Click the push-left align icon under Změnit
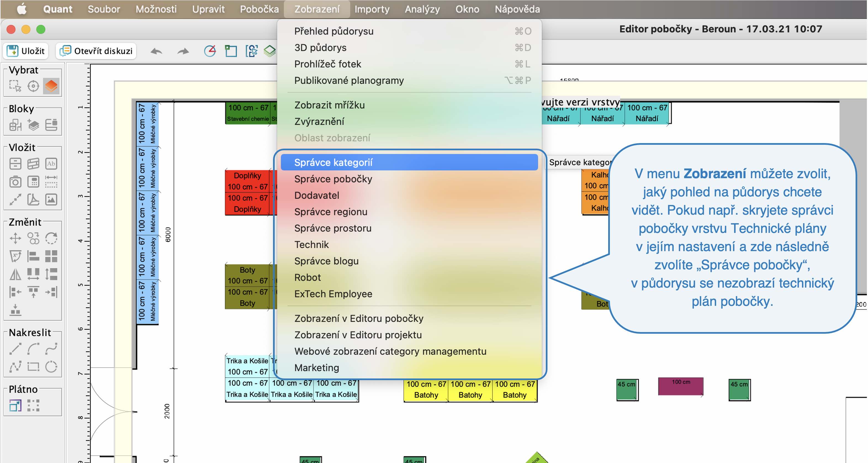Viewport: 868px width, 463px height. tap(15, 292)
